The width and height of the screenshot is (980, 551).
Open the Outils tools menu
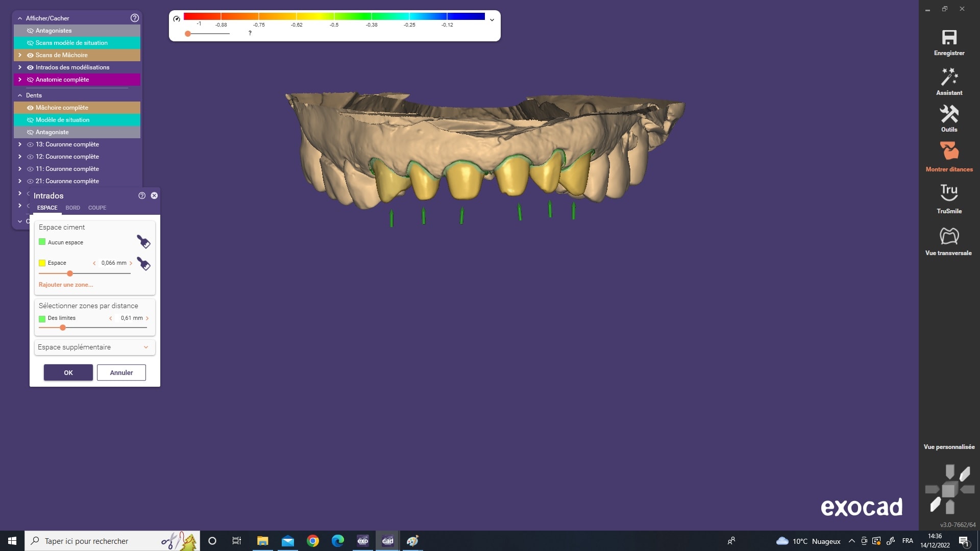pos(949,115)
